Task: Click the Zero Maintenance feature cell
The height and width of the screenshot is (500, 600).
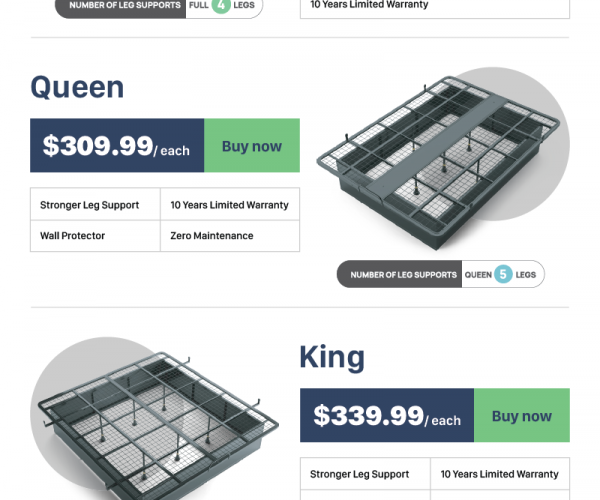Action: (229, 236)
